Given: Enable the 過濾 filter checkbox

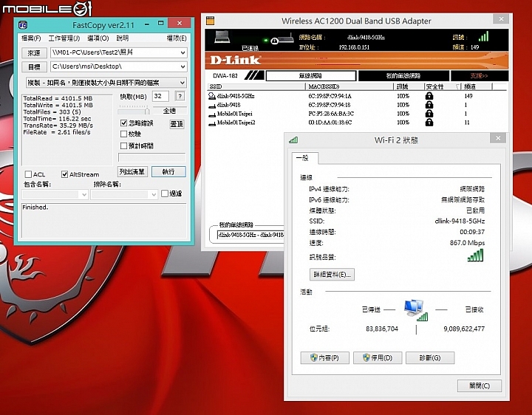Looking at the screenshot, I should click(165, 193).
